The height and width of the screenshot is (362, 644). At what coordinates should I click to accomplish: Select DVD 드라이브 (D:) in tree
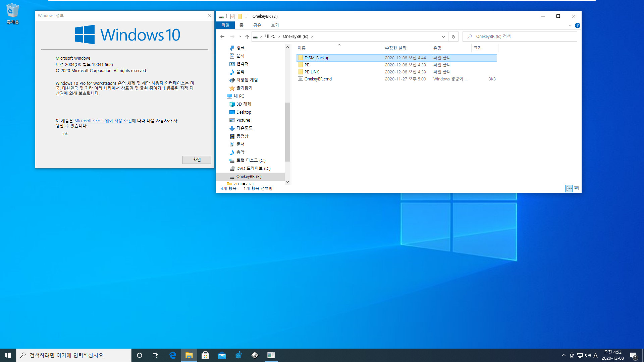coord(253,168)
